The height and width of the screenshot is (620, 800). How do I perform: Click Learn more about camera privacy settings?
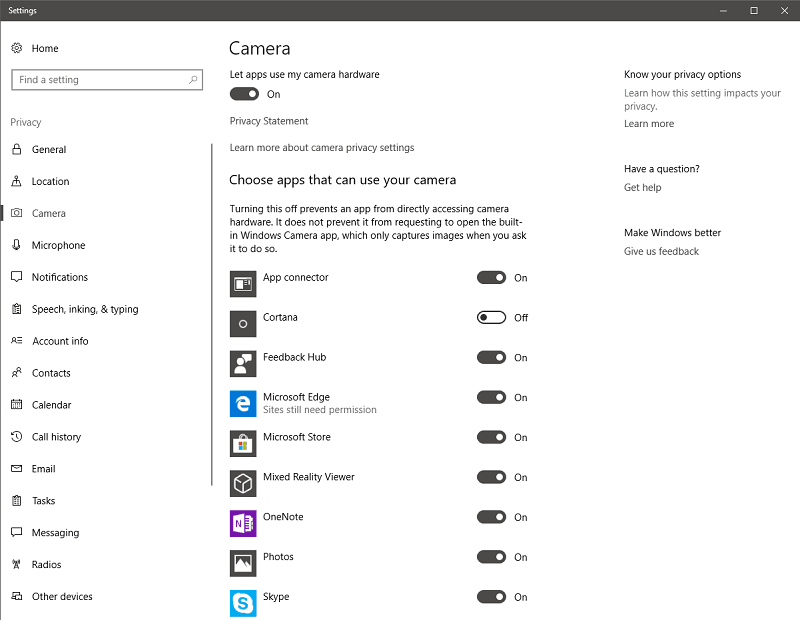click(322, 147)
